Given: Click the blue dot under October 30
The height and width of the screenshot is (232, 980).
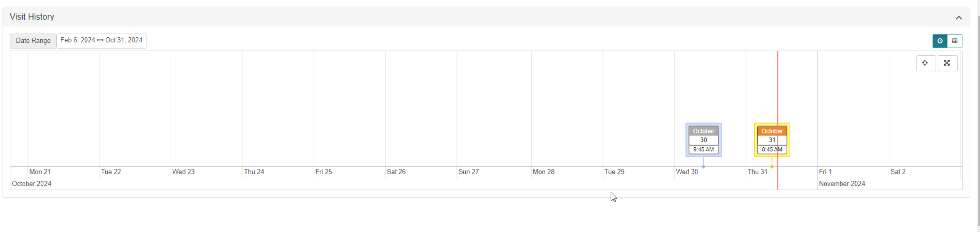Looking at the screenshot, I should click(704, 167).
